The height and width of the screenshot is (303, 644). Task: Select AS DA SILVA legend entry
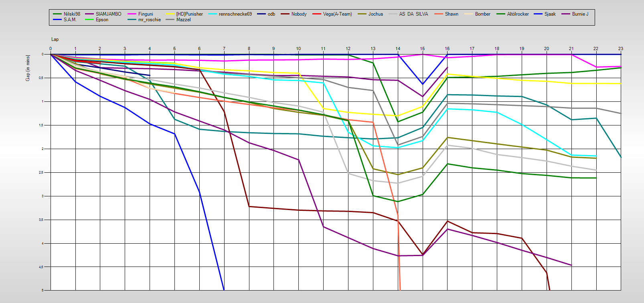413,14
